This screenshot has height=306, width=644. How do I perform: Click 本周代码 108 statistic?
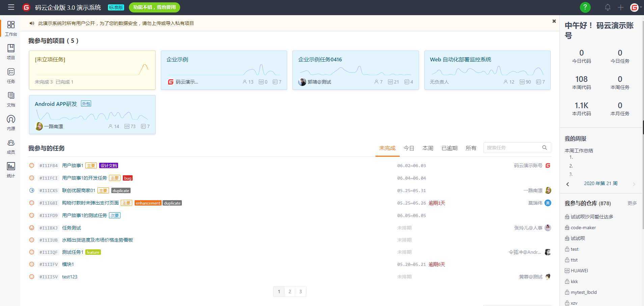582,83
